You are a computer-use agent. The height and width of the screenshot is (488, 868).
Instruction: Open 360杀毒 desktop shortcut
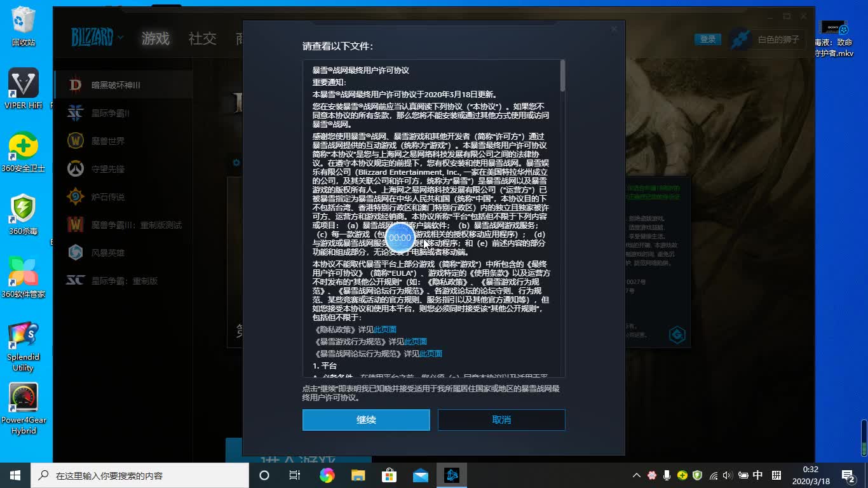[24, 215]
